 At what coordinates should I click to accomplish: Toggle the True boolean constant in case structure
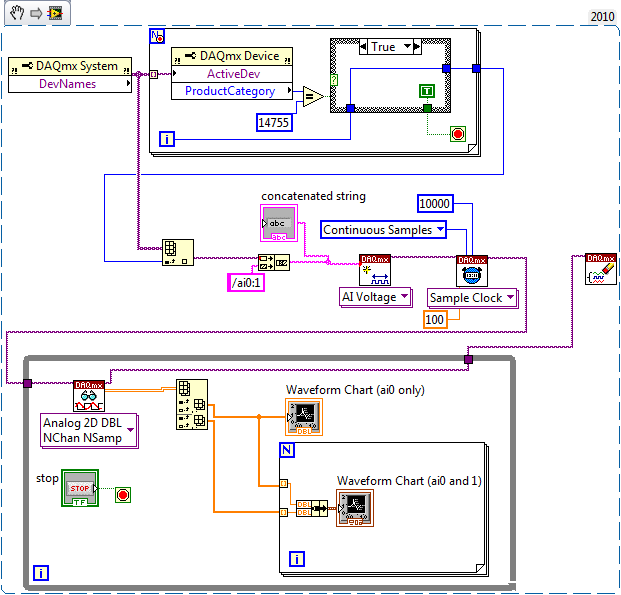click(x=427, y=91)
